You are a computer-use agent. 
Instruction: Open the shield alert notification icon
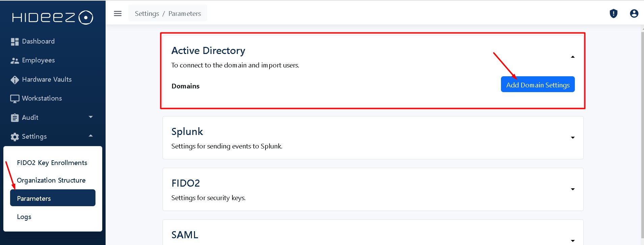pyautogui.click(x=613, y=13)
